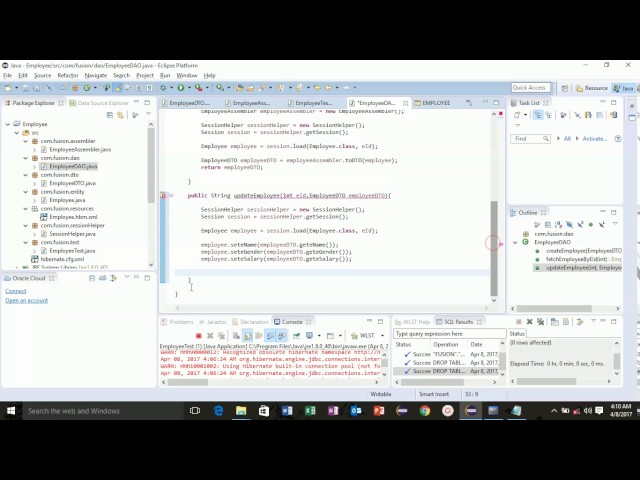Open the Window menu
Screen dimensions: 640x480
pyautogui.click(x=187, y=76)
